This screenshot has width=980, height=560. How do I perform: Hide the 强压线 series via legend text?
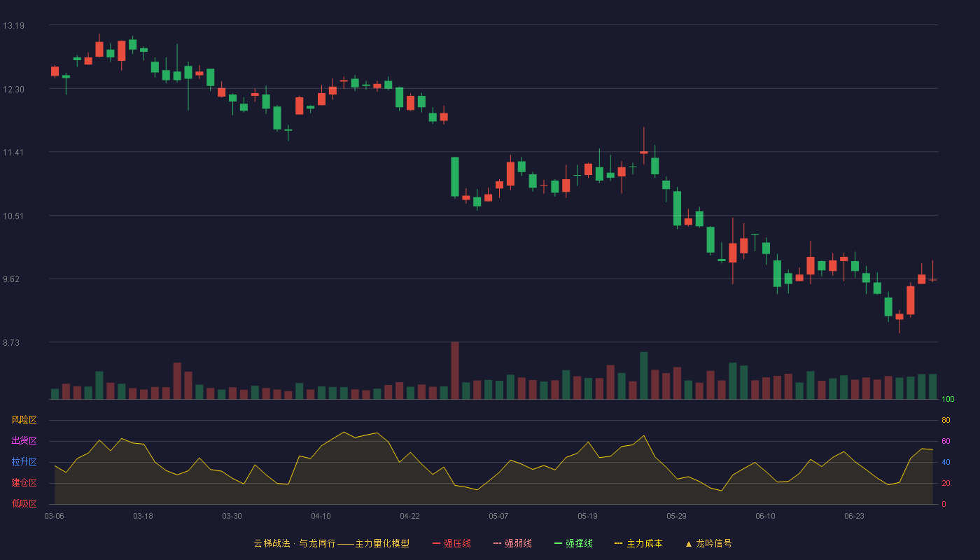tap(457, 543)
